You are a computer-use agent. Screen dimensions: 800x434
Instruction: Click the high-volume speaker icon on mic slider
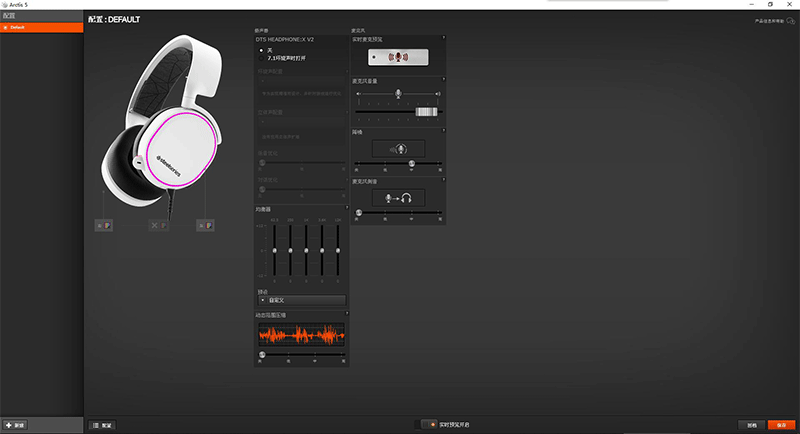(438, 94)
